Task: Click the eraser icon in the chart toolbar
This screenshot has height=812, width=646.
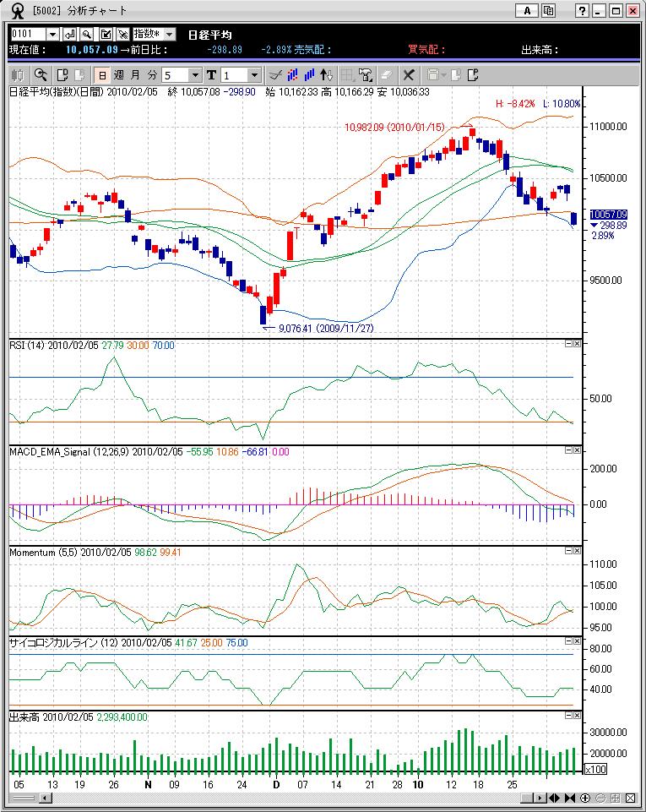Action: click(386, 74)
